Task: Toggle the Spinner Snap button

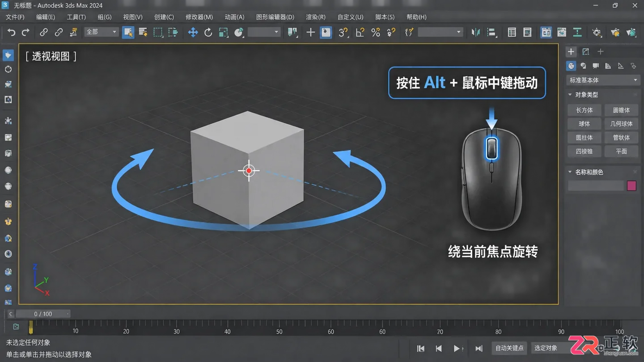Action: (x=391, y=32)
